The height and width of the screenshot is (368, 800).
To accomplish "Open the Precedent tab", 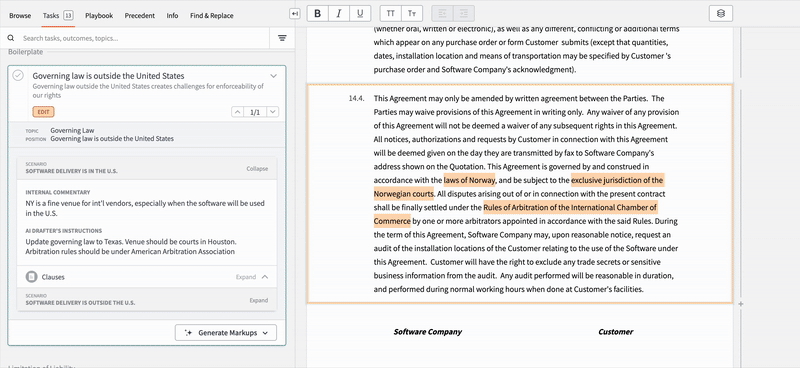I will pyautogui.click(x=140, y=16).
